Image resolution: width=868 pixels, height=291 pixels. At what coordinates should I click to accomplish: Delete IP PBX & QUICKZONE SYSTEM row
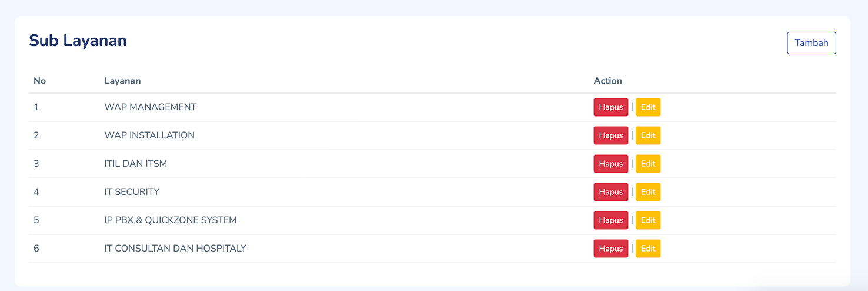coord(610,220)
